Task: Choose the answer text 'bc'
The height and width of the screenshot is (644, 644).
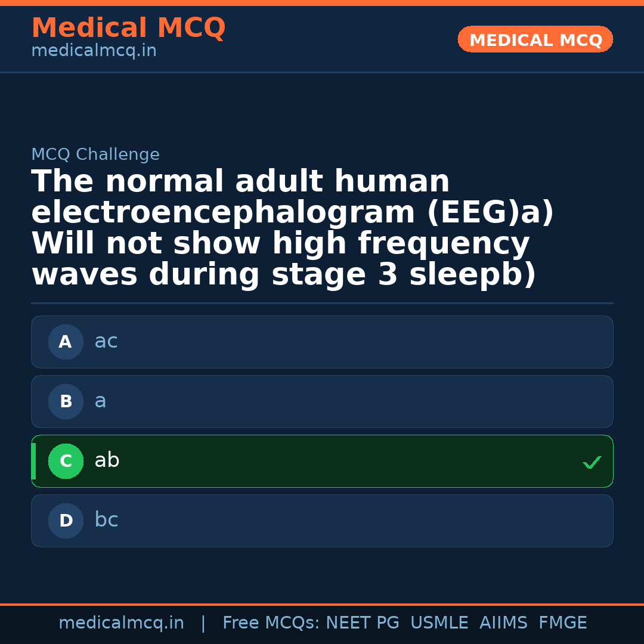Action: coord(107,521)
